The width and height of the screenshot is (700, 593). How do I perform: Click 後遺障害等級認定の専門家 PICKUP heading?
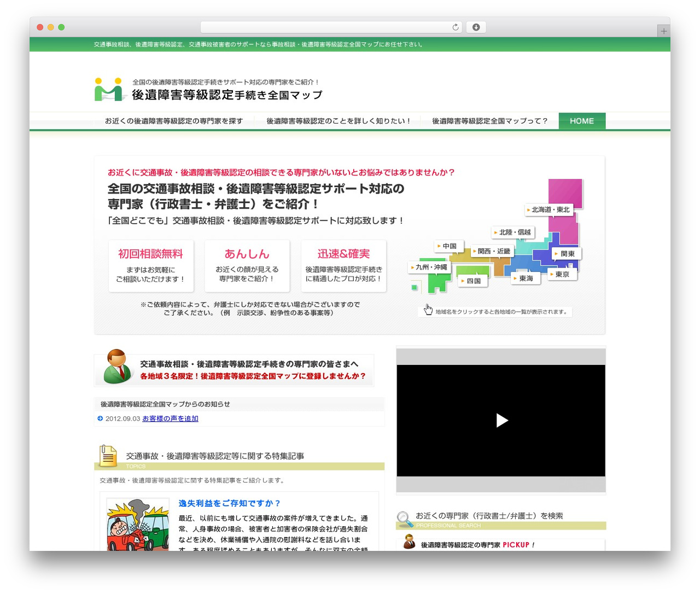tap(477, 545)
